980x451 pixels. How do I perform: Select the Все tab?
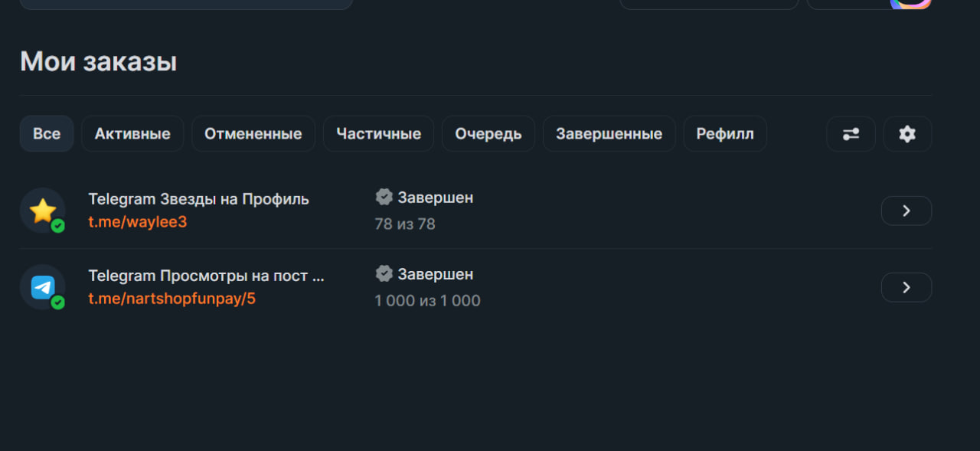click(x=47, y=134)
